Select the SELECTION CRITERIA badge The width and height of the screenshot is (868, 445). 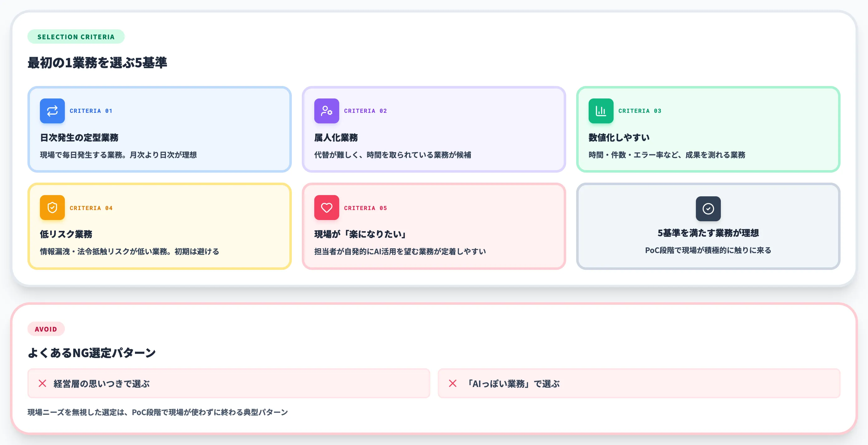click(76, 37)
